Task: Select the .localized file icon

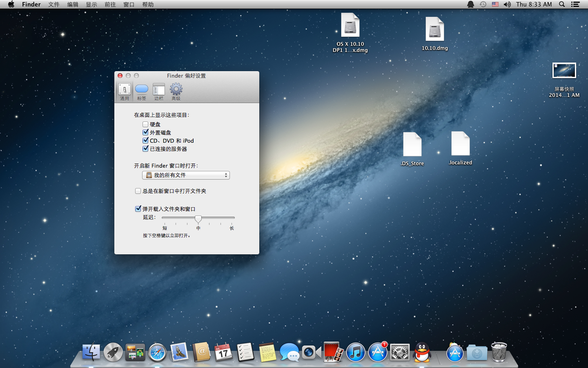Action: pos(461,144)
